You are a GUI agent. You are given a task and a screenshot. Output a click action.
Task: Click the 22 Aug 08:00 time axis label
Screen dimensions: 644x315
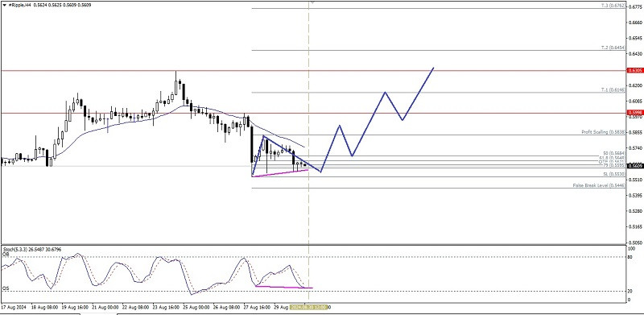pyautogui.click(x=136, y=307)
